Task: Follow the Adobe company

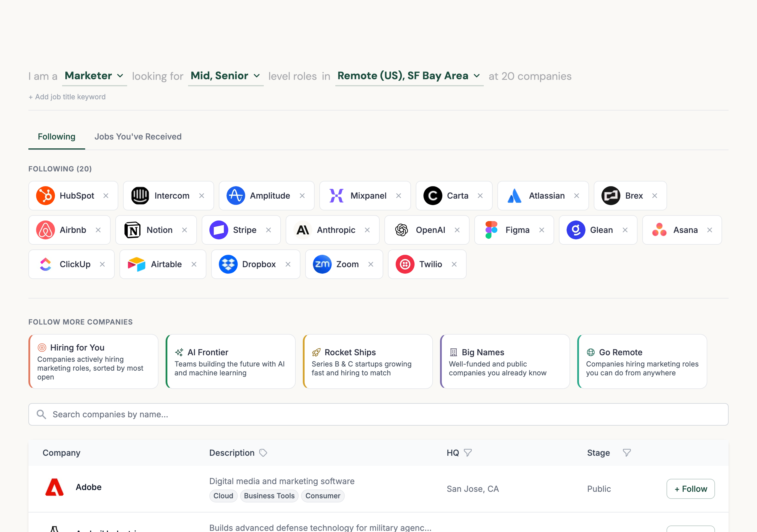Action: (x=690, y=489)
